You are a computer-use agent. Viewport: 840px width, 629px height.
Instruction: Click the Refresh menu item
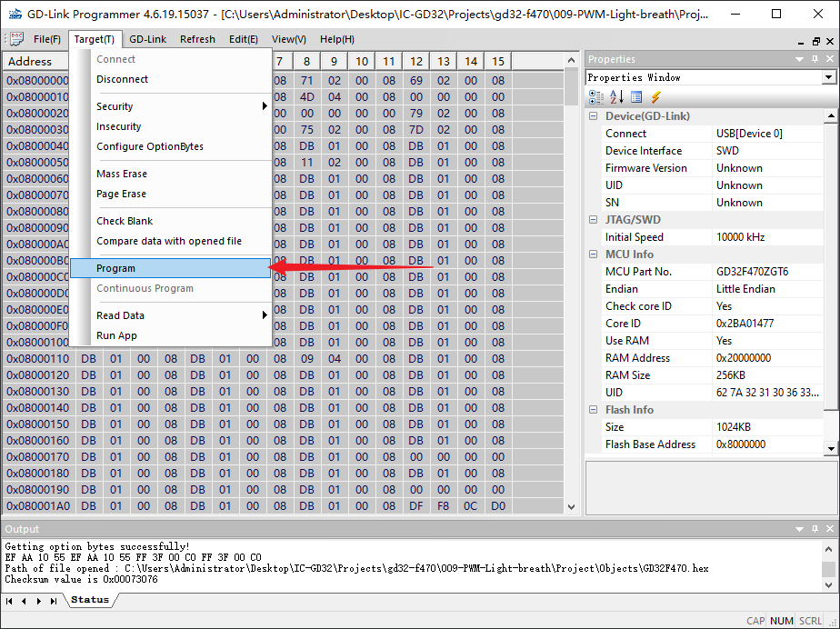[197, 39]
